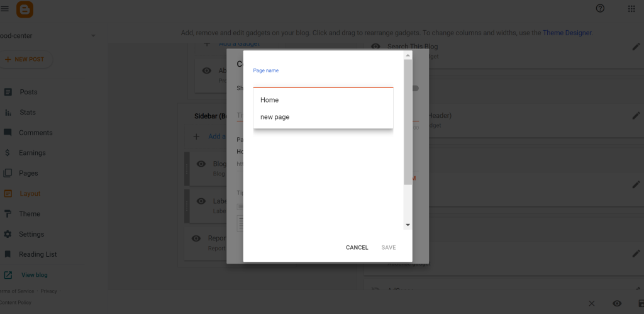Screen dimensions: 644x314
Task: Open the Google apps grid
Action: coord(631,8)
